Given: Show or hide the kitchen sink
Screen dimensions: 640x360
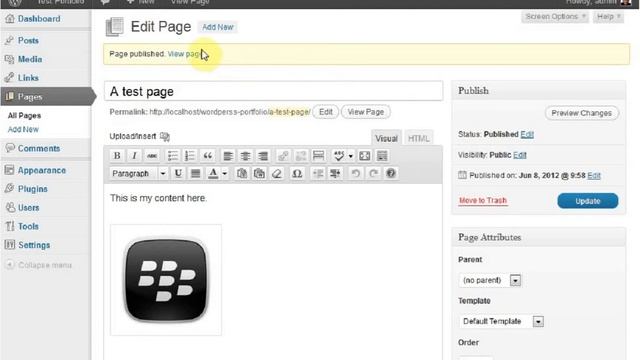Looking at the screenshot, I should 382,156.
